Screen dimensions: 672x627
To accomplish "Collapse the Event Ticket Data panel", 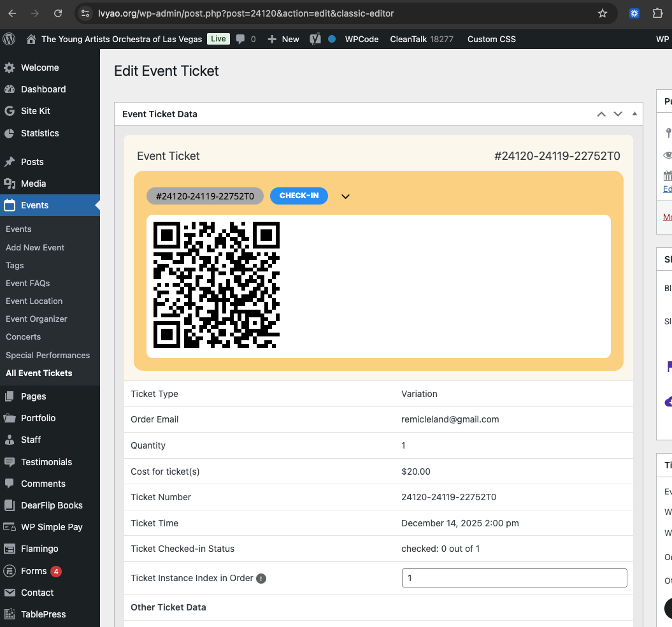I will [x=634, y=114].
